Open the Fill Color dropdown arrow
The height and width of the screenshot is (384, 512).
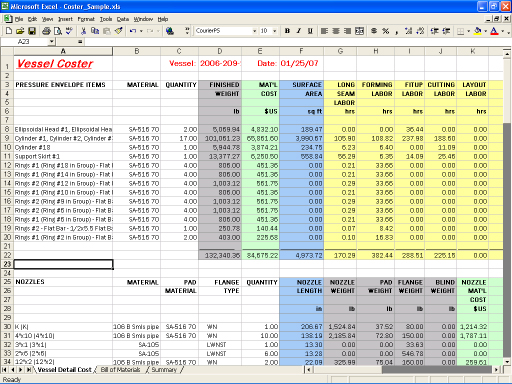pos(485,31)
